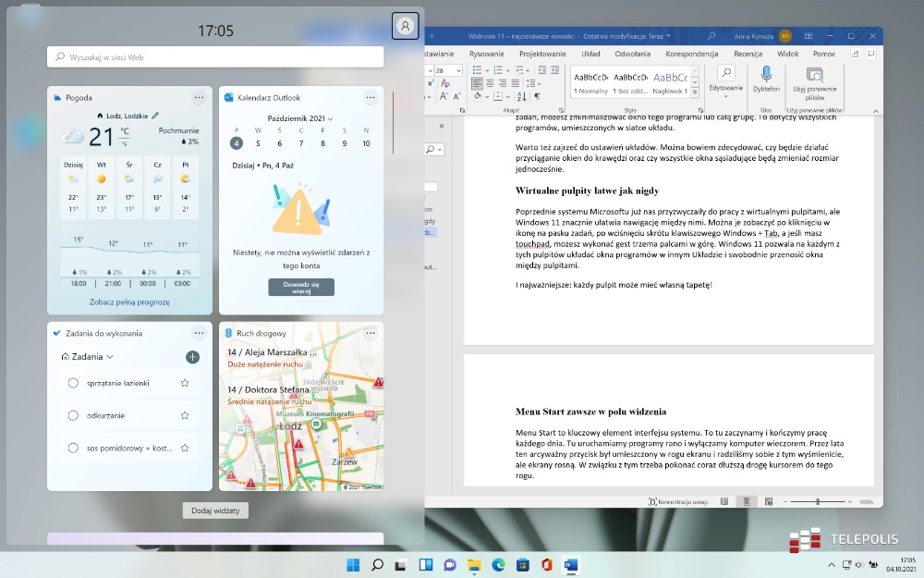Edit the Łódź location pencil icon
The width and height of the screenshot is (924, 578).
coord(155,116)
